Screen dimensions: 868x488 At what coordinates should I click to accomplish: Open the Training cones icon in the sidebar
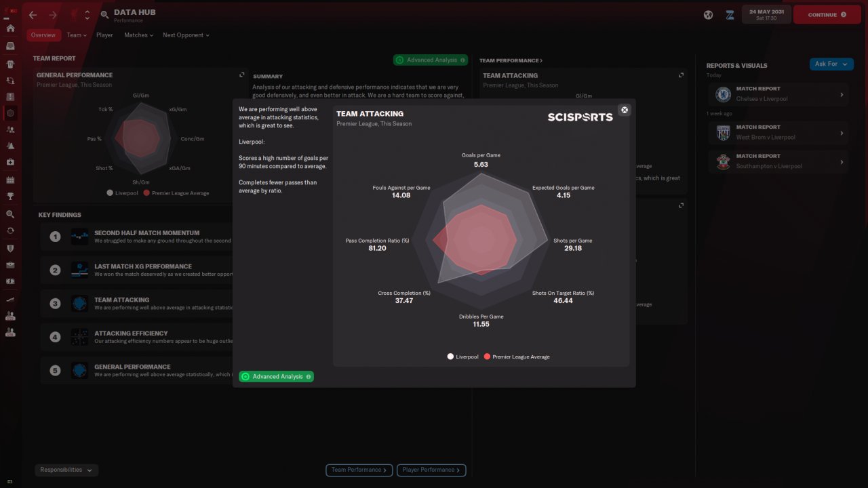click(10, 146)
